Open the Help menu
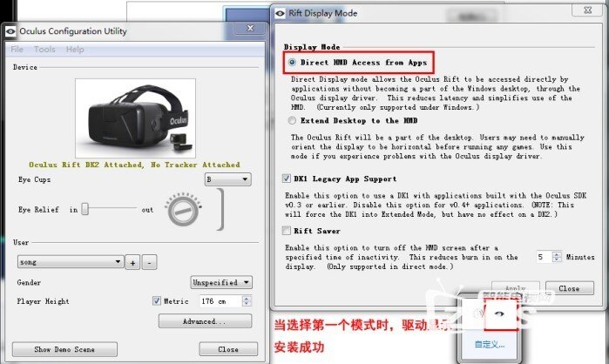This screenshot has height=364, width=609. (75, 50)
